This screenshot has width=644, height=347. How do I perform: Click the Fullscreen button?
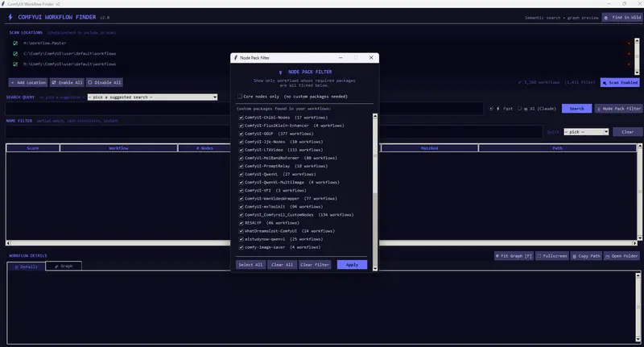click(x=552, y=256)
